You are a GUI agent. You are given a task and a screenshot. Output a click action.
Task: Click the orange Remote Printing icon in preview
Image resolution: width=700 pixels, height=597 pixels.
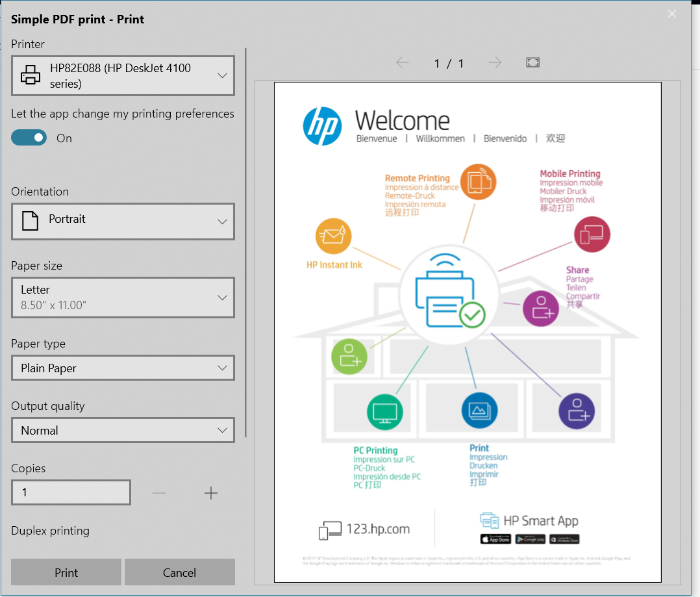(x=478, y=181)
